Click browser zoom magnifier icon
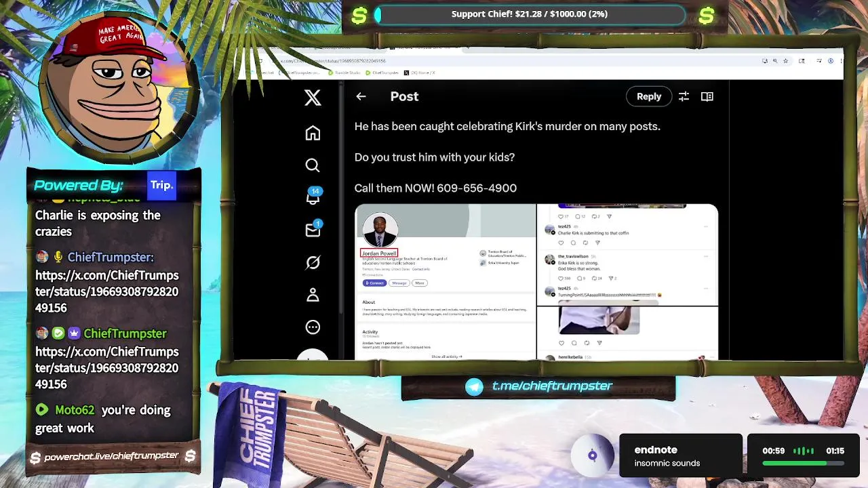The image size is (868, 488). (775, 60)
